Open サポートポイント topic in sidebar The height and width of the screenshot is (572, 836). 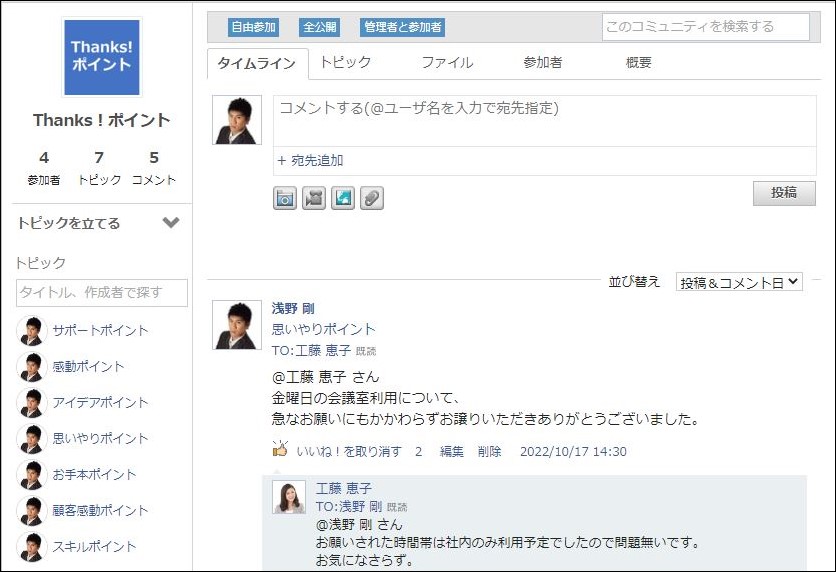(x=100, y=331)
